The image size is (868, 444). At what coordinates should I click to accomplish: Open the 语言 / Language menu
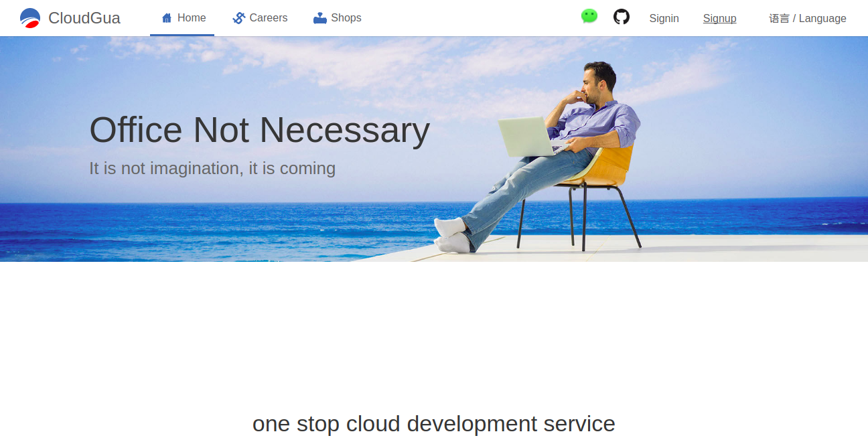click(x=808, y=19)
